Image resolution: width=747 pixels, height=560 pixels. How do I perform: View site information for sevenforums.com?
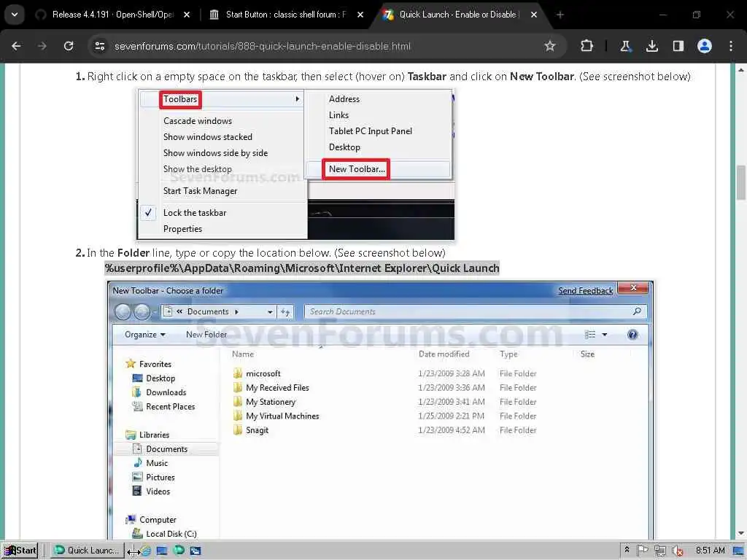click(99, 46)
